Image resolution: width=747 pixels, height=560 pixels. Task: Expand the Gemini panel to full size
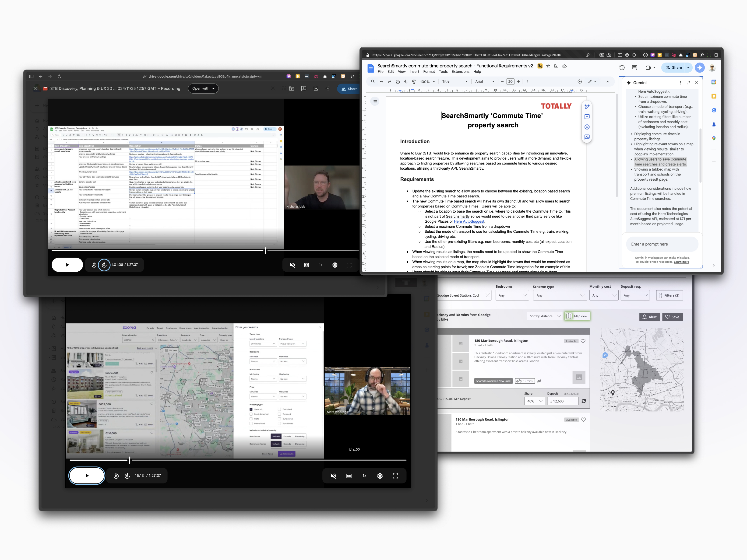click(688, 83)
